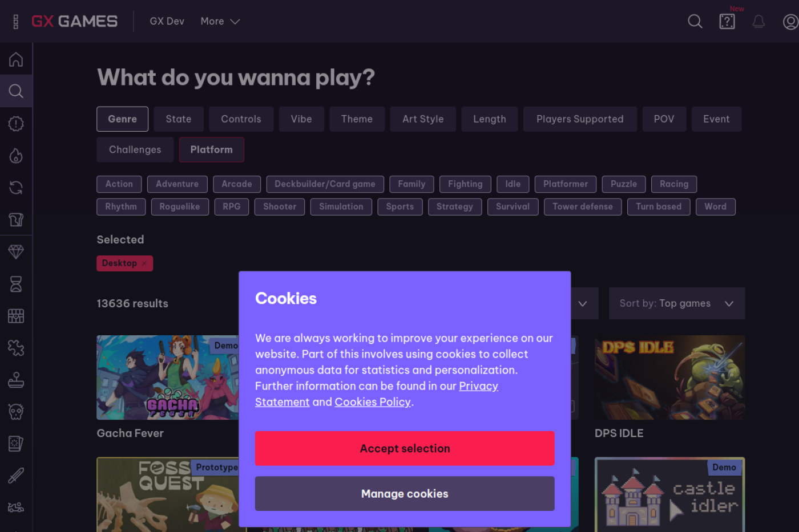Open the brick grid sidebar icon
Screen dimensions: 799x532
(x=16, y=316)
